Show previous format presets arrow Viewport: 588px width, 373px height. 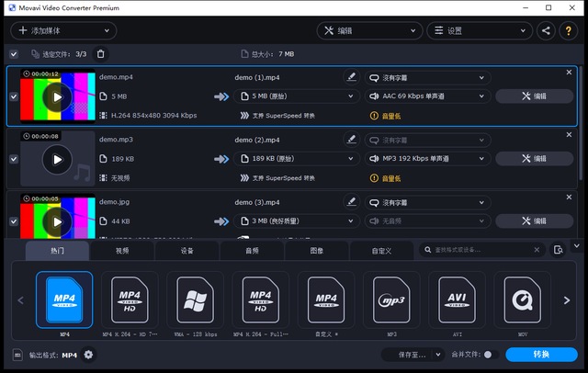coord(20,300)
